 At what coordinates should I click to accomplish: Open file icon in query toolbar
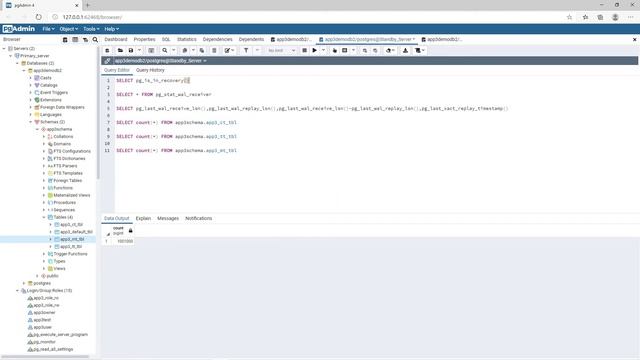[120, 50]
